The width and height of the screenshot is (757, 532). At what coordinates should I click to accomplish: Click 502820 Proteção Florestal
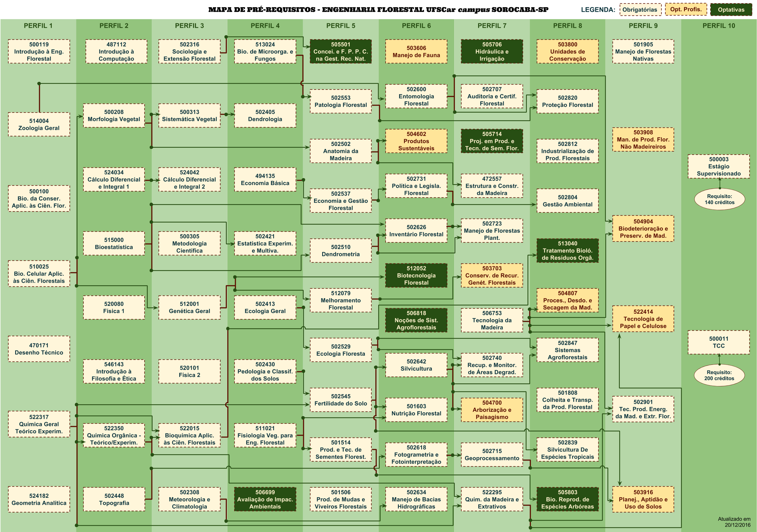[567, 101]
